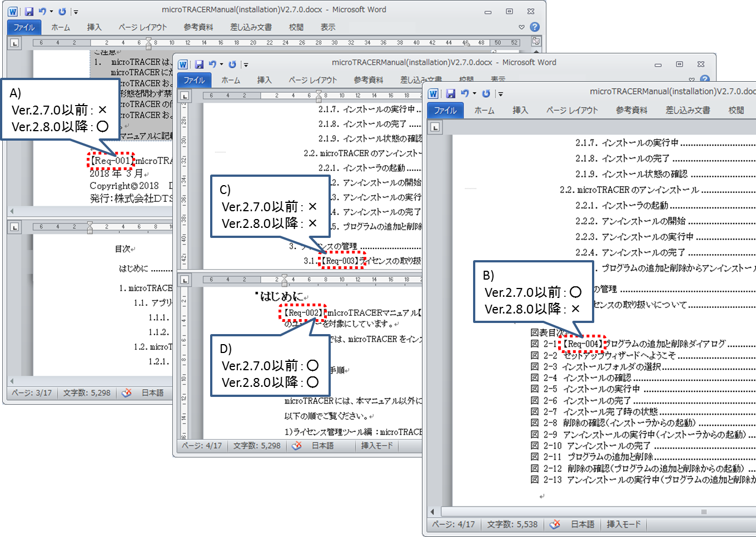Switch to 校閲 tab in back-left window
Image resolution: width=756 pixels, height=537 pixels.
click(296, 27)
